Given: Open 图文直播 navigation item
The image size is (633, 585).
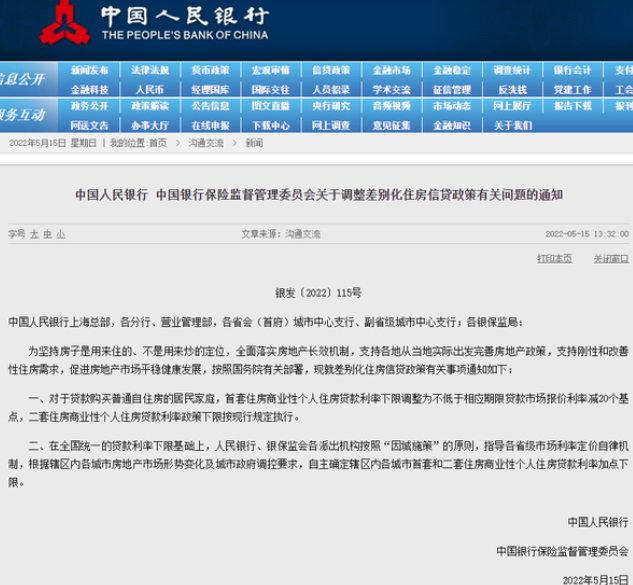Looking at the screenshot, I should pos(271,106).
